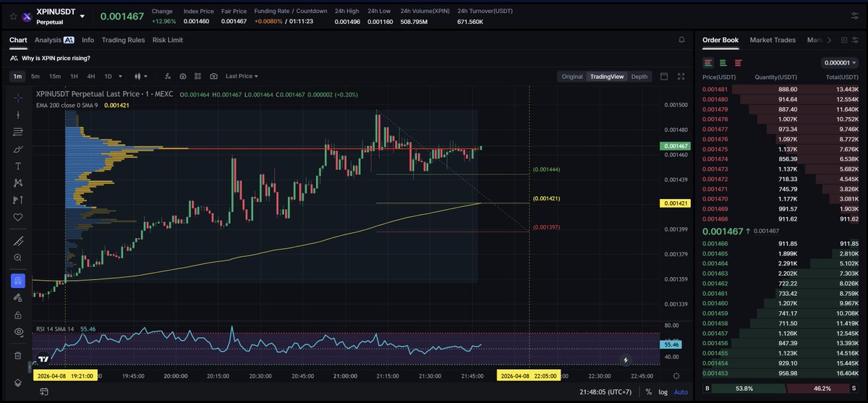The image size is (868, 403).
Task: Select the 1D timeframe
Action: [109, 76]
